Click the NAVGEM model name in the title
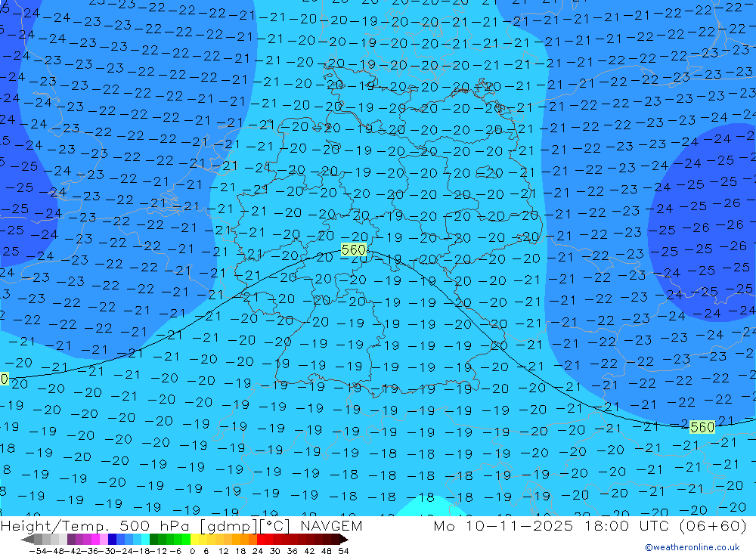 [331, 525]
